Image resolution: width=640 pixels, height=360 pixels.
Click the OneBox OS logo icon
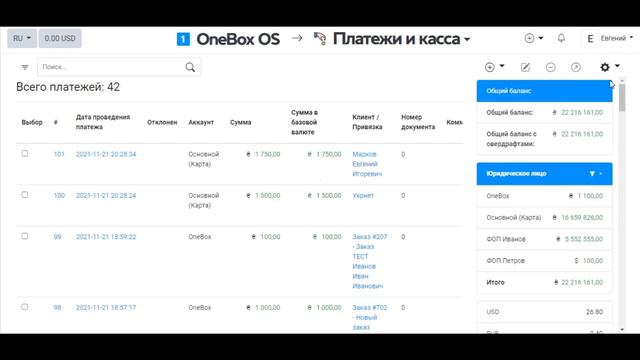tap(183, 39)
